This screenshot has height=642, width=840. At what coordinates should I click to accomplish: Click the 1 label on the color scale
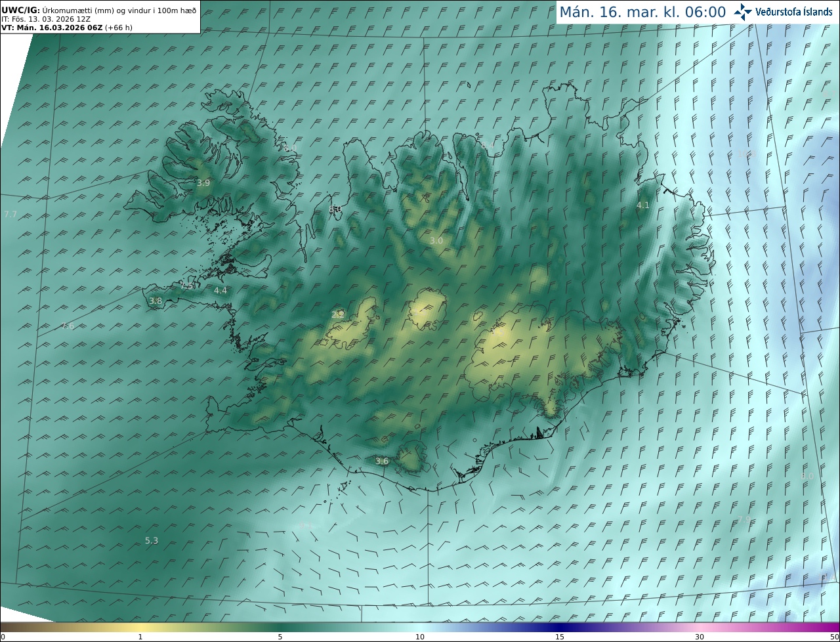pos(140,637)
